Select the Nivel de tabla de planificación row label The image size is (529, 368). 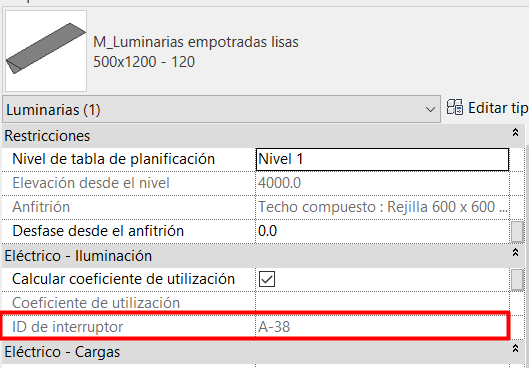tap(113, 159)
